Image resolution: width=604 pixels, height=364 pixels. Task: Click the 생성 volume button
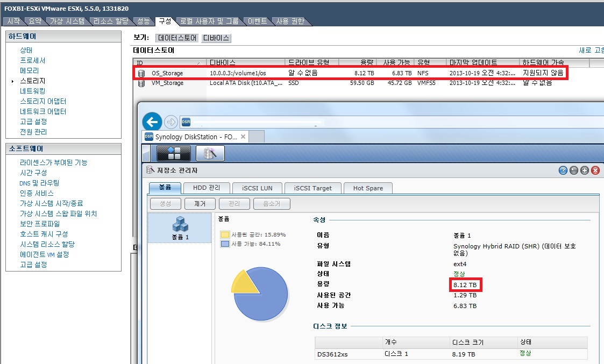165,204
